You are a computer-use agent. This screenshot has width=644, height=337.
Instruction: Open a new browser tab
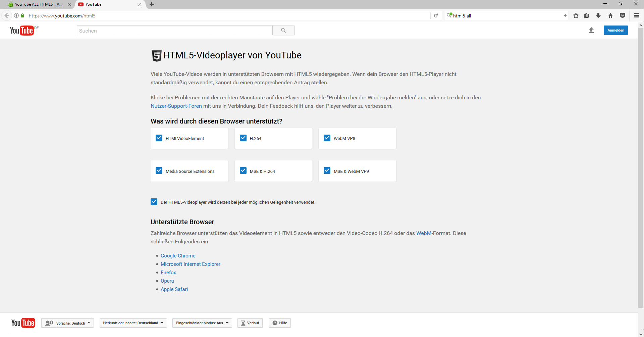(152, 4)
